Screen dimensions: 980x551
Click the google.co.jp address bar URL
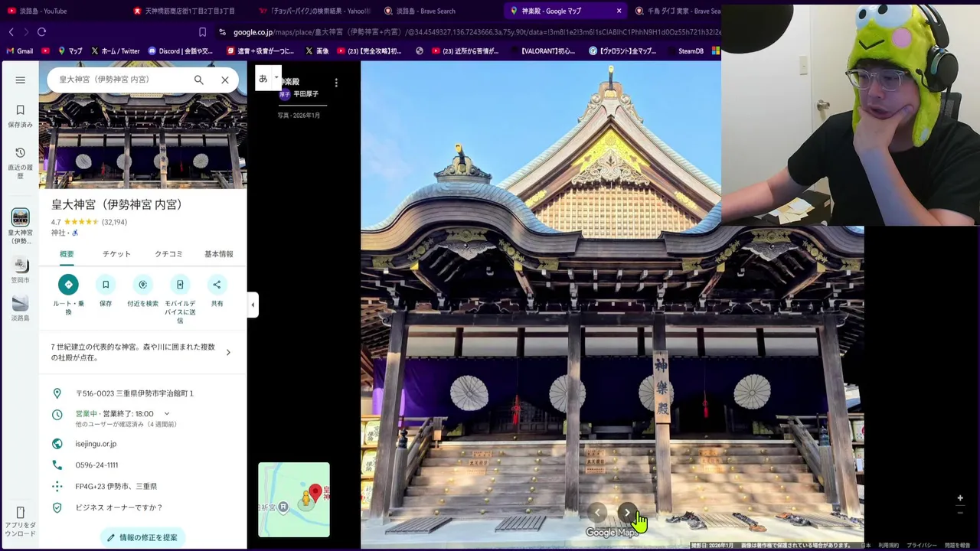(x=475, y=32)
